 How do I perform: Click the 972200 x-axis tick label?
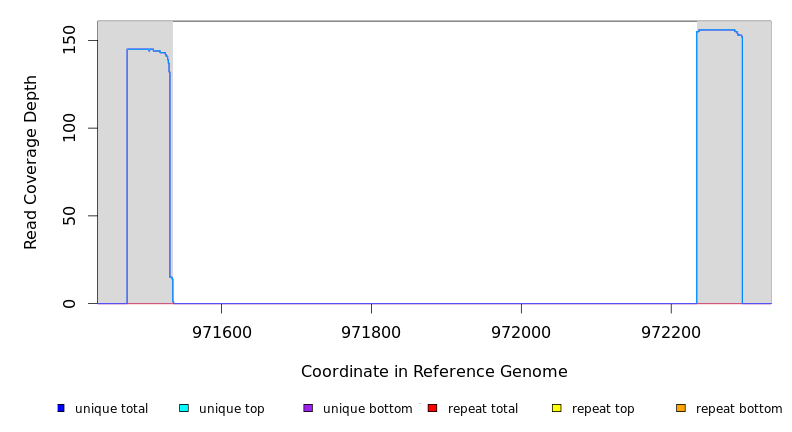point(671,331)
